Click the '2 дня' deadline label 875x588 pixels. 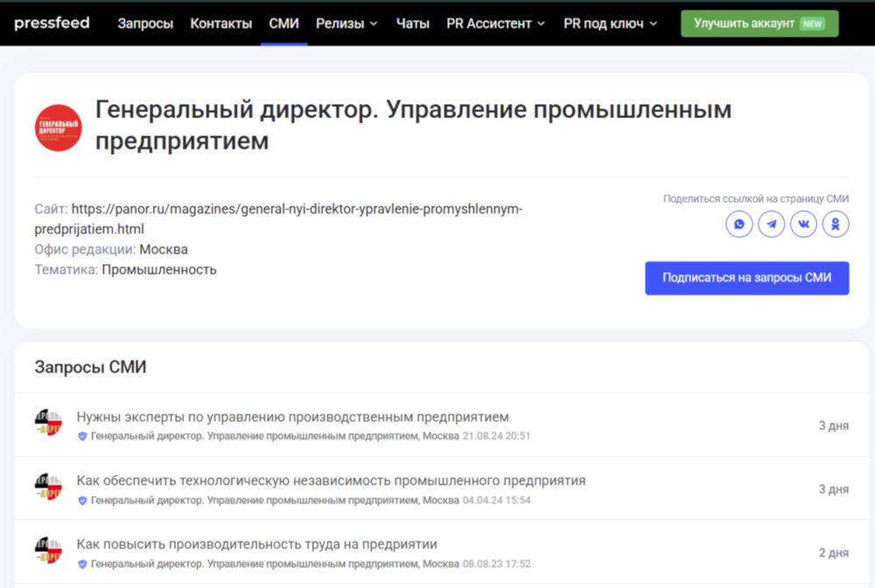834,553
